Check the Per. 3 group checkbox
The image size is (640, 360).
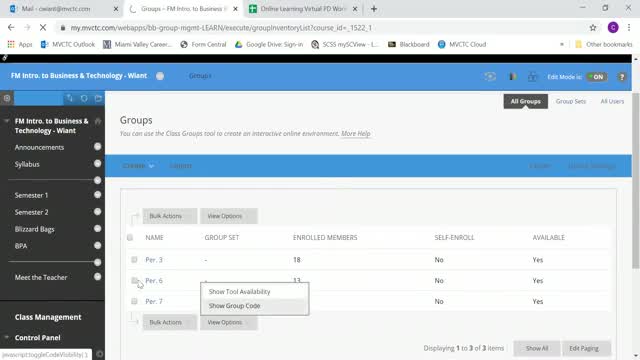click(134, 260)
